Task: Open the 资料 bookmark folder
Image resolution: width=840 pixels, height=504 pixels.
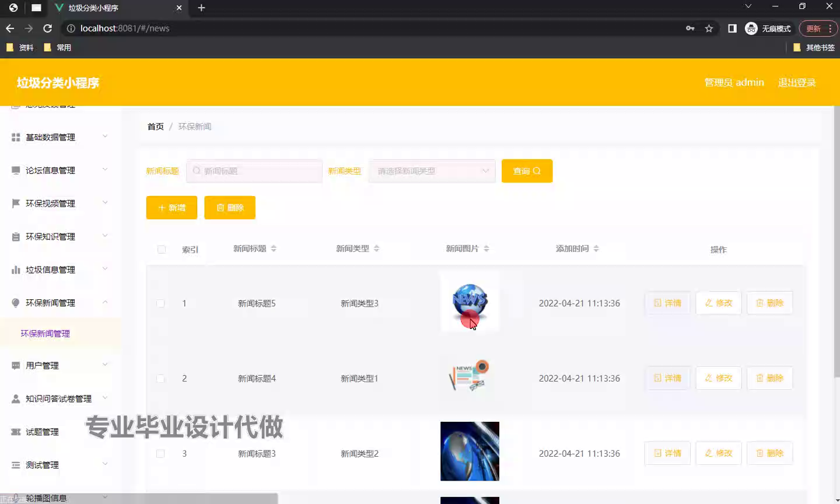Action: tap(20, 48)
